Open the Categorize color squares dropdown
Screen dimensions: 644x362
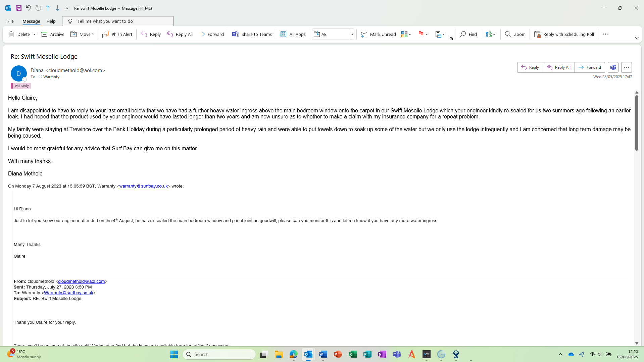click(x=406, y=34)
